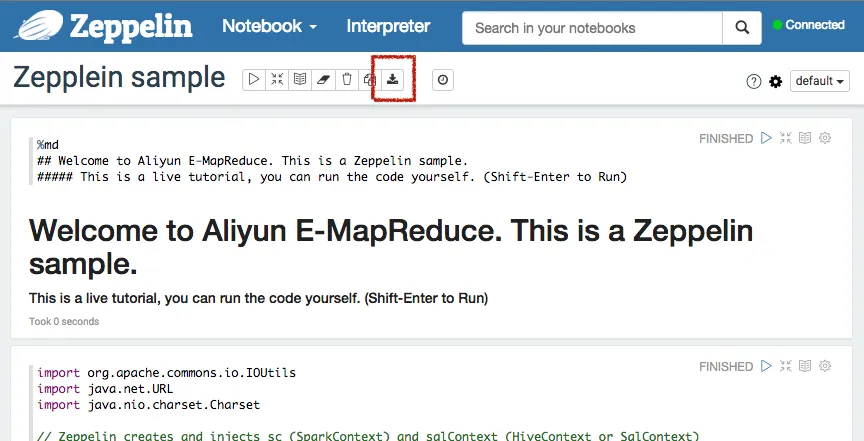Viewport: 864px width, 441px height.
Task: Open keyboard shortcuts help icon
Action: coord(753,82)
